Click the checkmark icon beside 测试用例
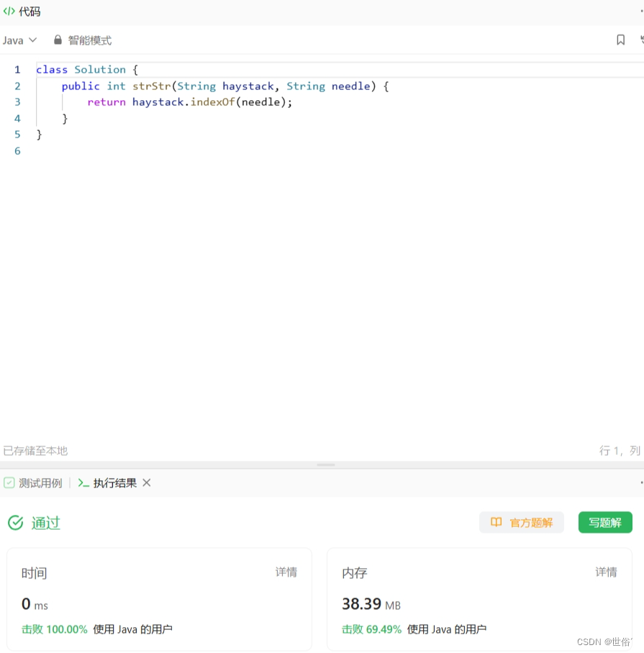Image resolution: width=644 pixels, height=653 pixels. (x=8, y=483)
